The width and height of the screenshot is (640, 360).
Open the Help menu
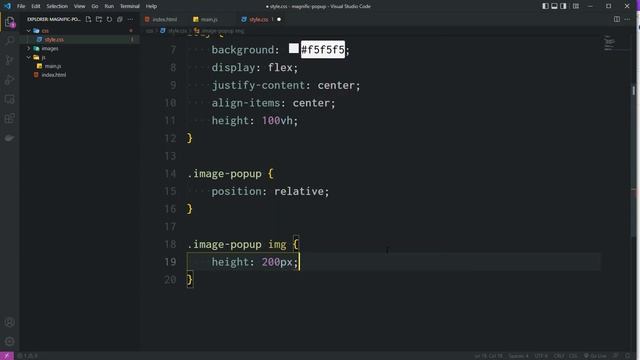(151, 6)
